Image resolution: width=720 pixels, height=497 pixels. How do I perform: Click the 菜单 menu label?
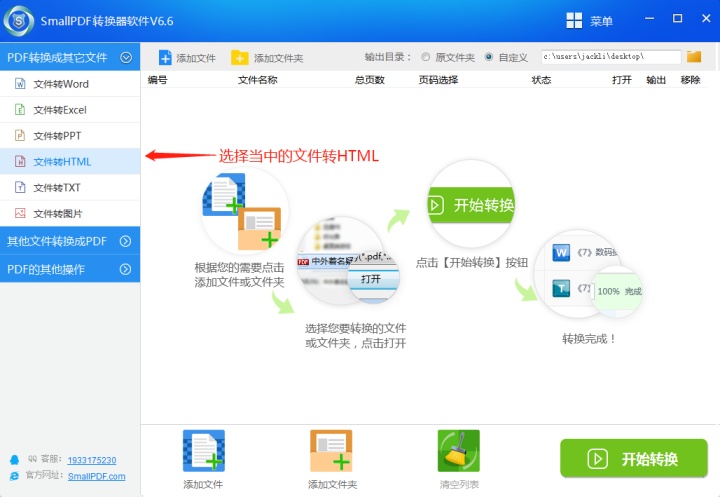click(x=601, y=21)
